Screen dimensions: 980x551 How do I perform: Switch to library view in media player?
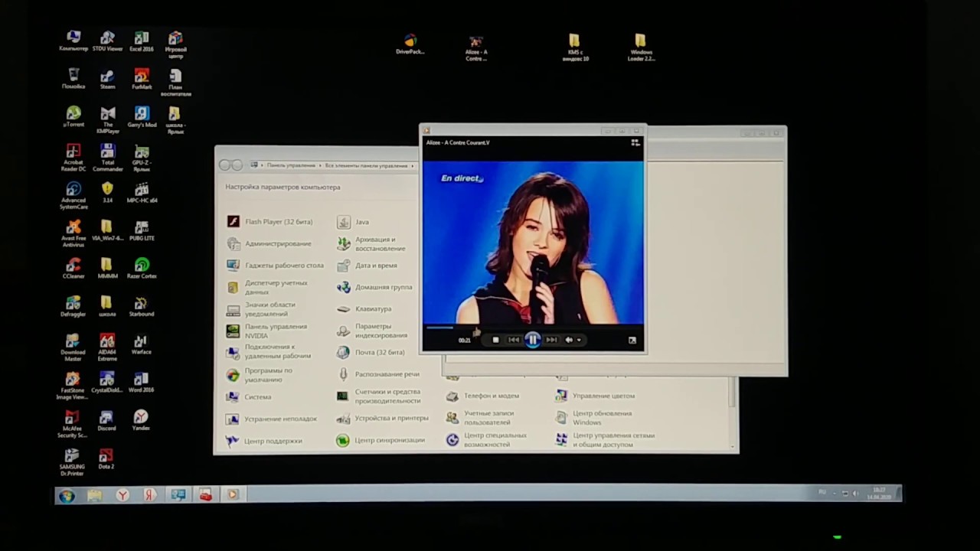click(635, 142)
